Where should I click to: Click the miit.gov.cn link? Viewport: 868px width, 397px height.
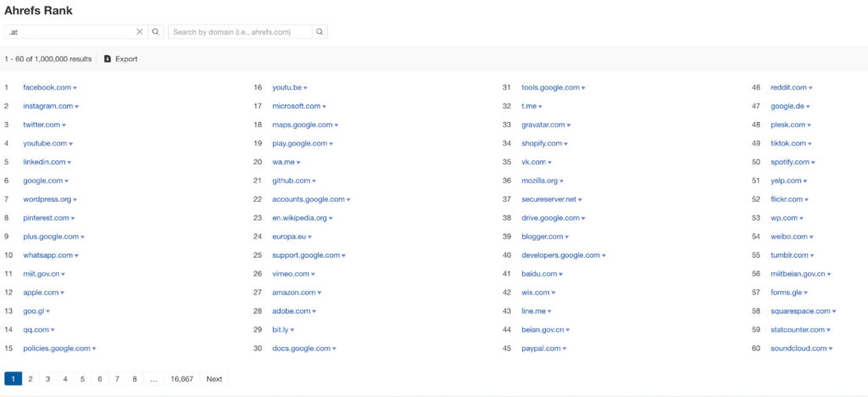(42, 274)
